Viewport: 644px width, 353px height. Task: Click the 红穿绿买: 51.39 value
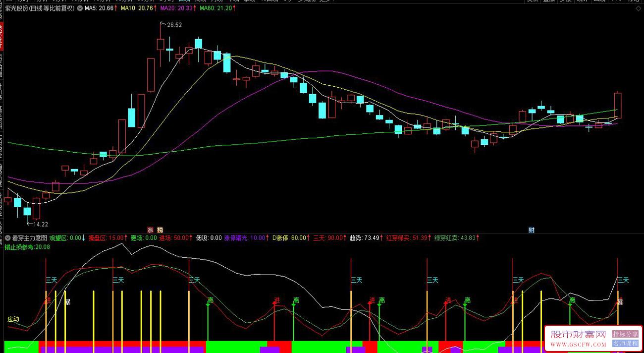tap(409, 238)
